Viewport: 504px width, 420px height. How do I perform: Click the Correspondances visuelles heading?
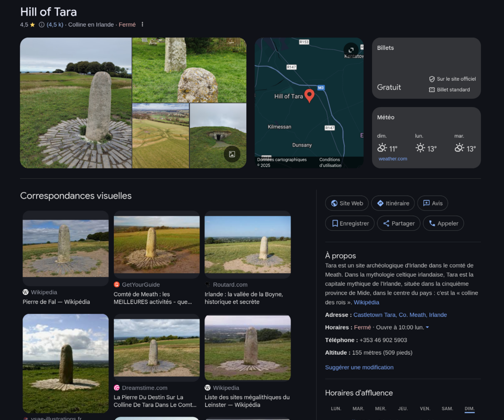point(76,196)
